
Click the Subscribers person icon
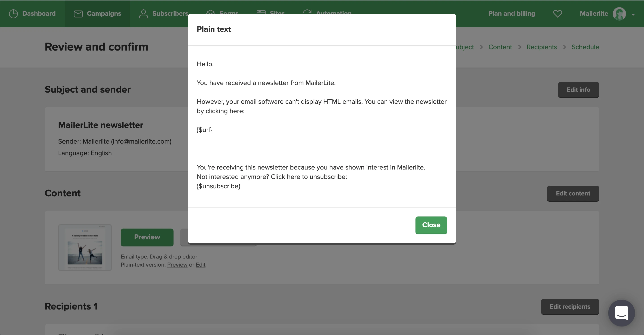coord(143,14)
